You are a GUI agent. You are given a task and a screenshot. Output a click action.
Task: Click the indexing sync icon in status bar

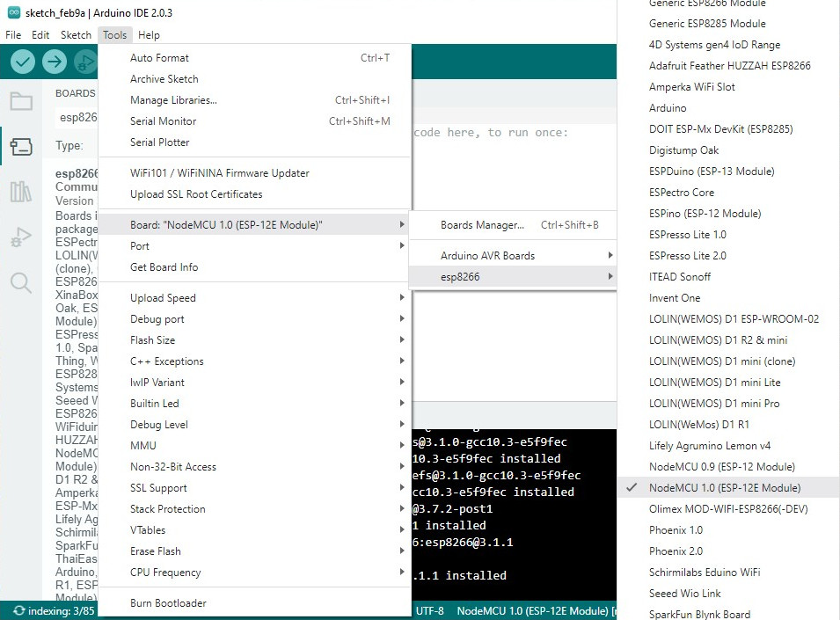(18, 610)
